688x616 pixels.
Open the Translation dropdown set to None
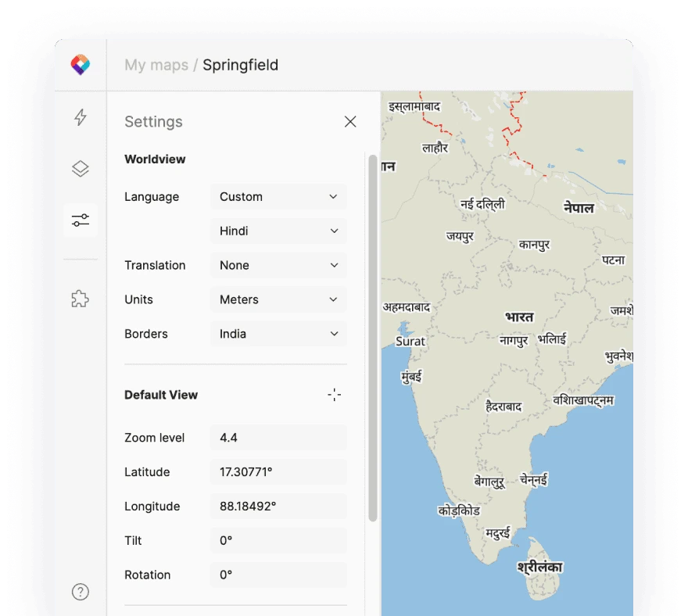278,265
